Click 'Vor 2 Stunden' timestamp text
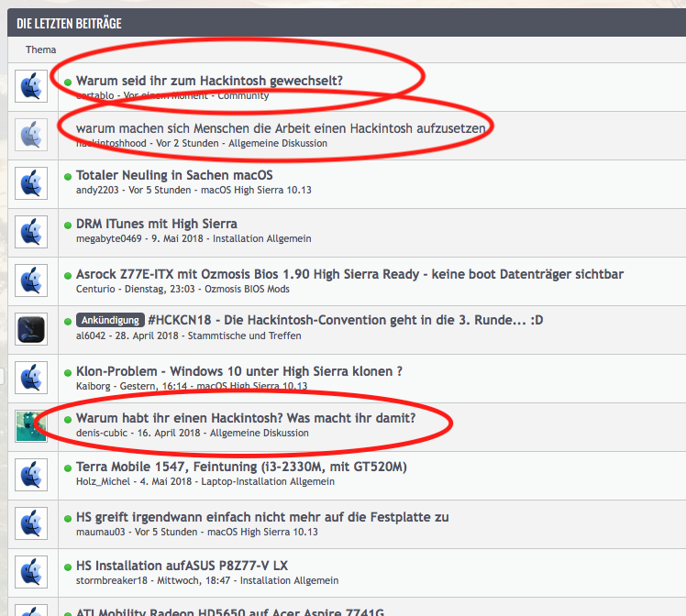686x616 pixels. 187,143
